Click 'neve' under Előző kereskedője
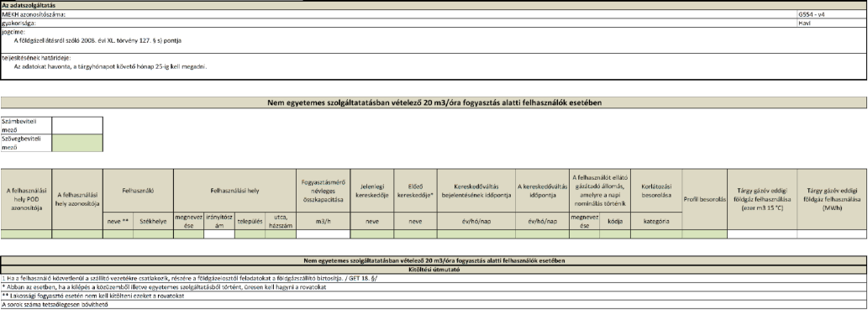Viewport: 868px width, 310px height. point(415,221)
